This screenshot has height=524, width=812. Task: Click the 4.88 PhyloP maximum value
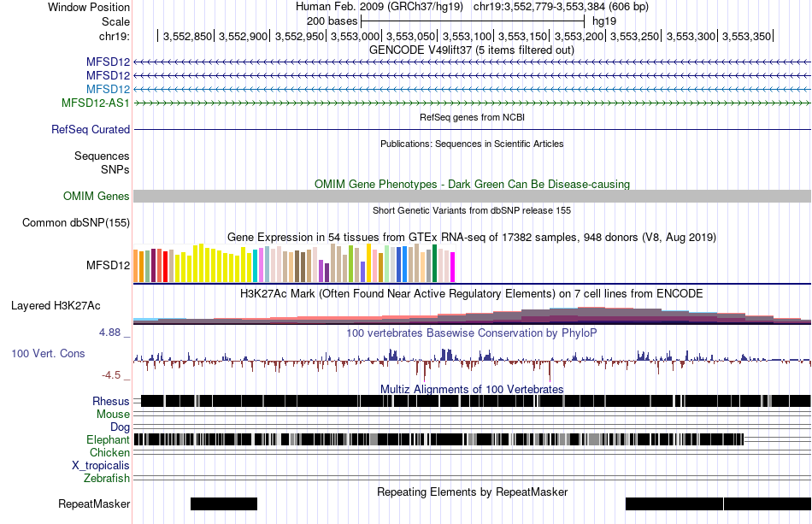[109, 333]
